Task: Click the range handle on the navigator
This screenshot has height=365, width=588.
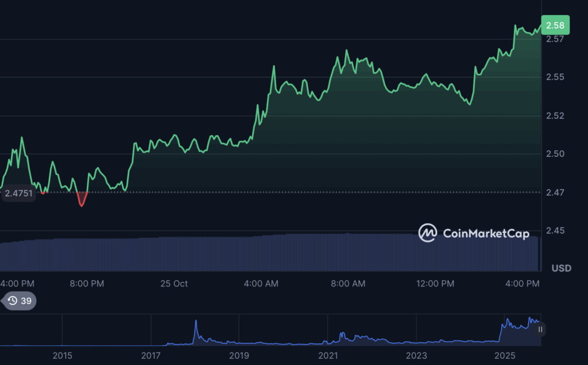Action: pyautogui.click(x=540, y=329)
